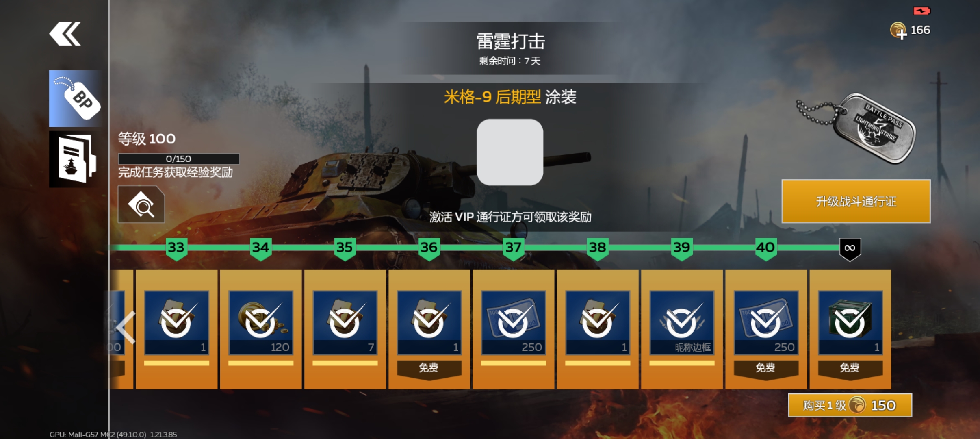
Task: Select the 120 gold coins reward
Action: coord(260,329)
